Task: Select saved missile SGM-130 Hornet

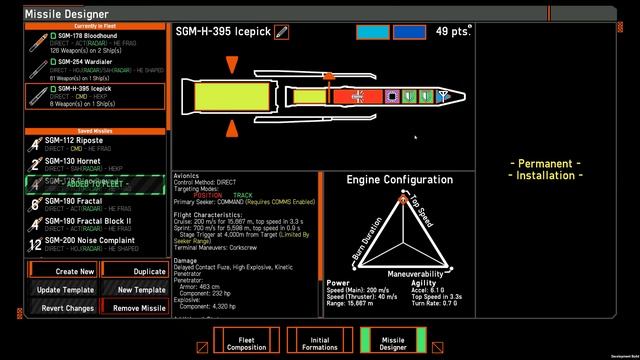Action: pos(95,164)
